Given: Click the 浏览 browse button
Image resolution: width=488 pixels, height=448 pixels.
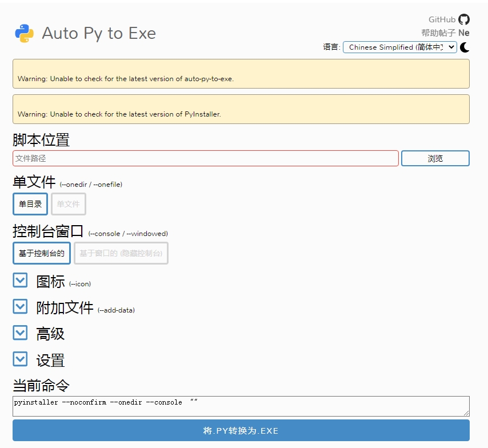Looking at the screenshot, I should (435, 158).
